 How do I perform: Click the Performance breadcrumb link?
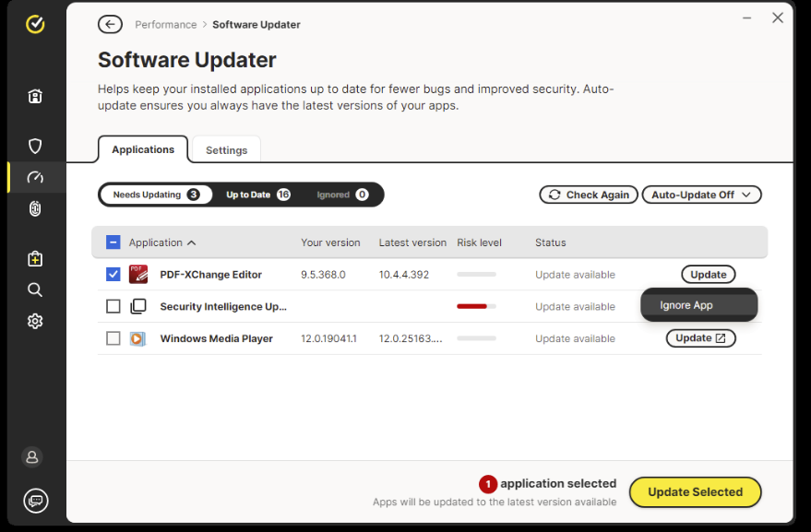(x=166, y=24)
